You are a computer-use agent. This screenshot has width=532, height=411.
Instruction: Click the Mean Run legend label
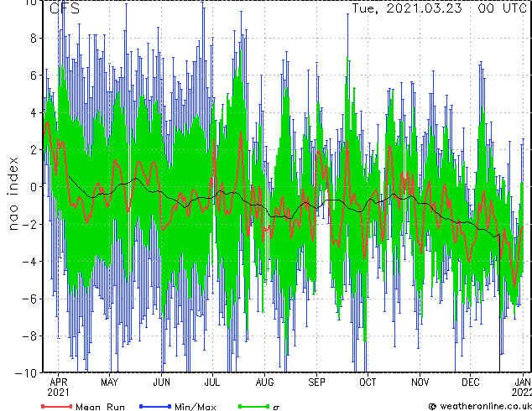point(100,406)
